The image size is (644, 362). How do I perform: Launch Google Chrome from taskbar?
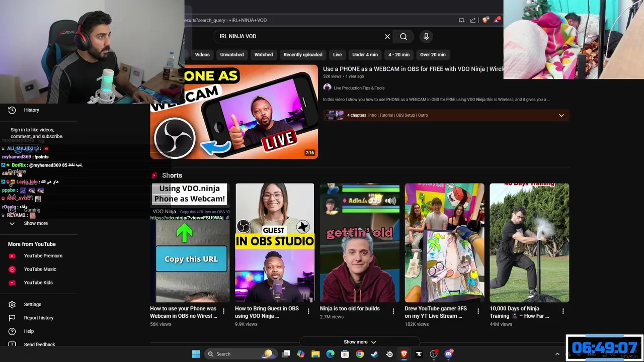pyautogui.click(x=360, y=354)
